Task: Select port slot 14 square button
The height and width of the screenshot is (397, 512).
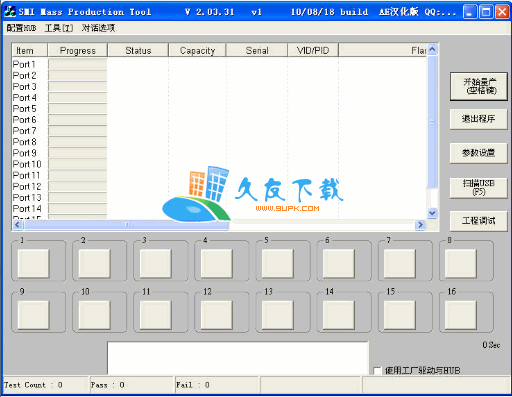Action: click(x=339, y=315)
